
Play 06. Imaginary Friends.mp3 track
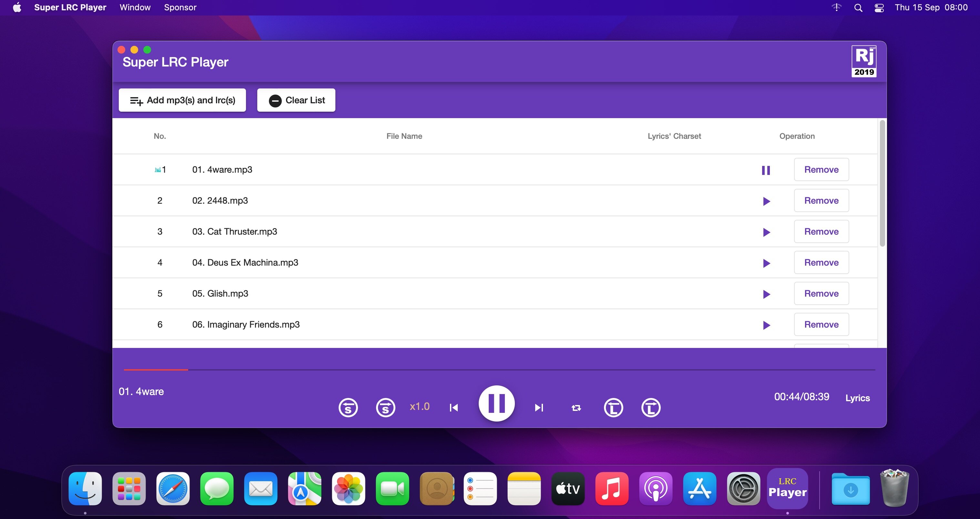(766, 325)
